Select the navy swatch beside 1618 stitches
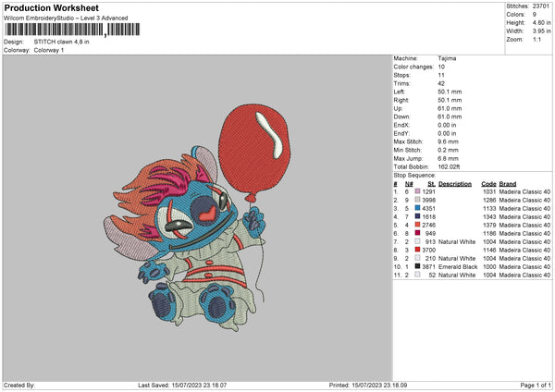555x392 pixels. click(418, 216)
